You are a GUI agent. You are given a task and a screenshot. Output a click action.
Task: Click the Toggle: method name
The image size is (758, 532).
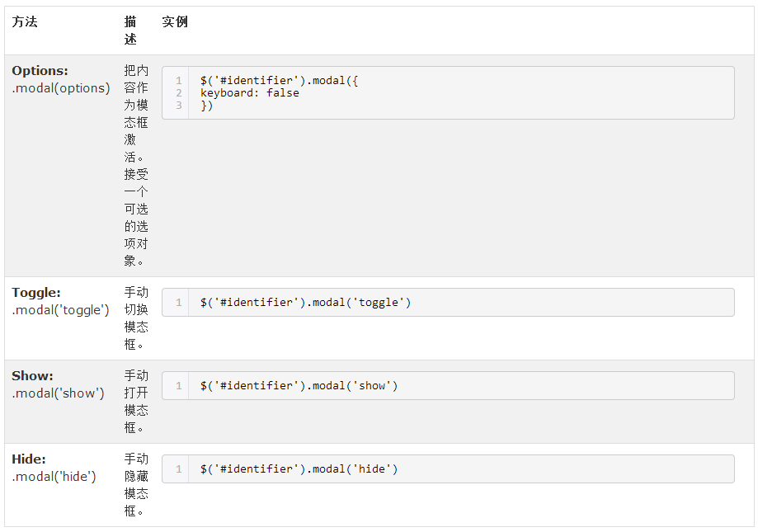35,293
